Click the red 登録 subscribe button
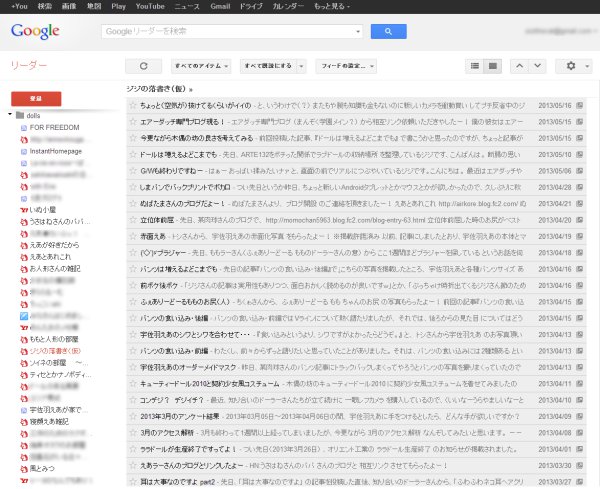This screenshot has height=489, width=600. [36, 99]
